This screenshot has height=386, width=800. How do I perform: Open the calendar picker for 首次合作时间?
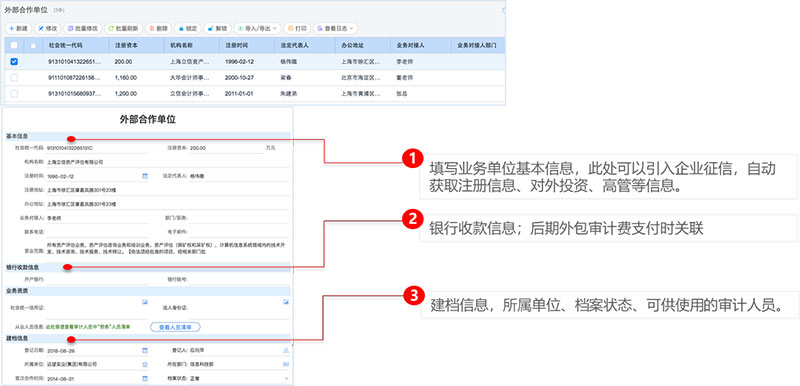point(144,378)
